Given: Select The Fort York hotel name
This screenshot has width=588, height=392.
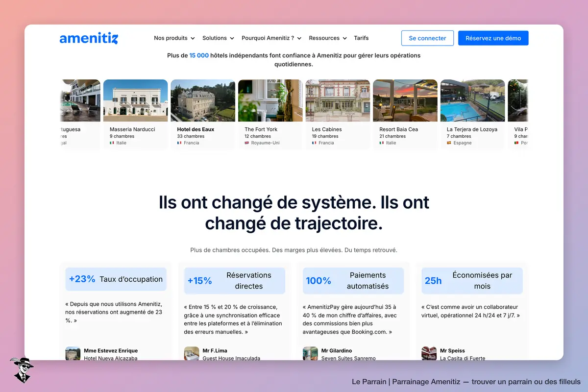Looking at the screenshot, I should tap(261, 129).
